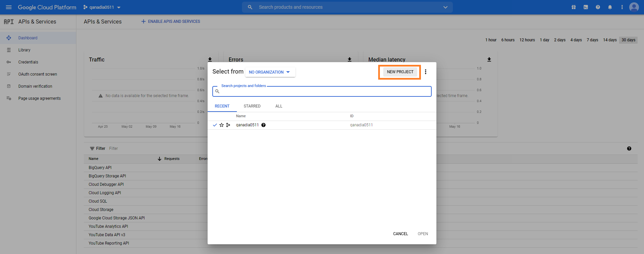Select the RECENT tab
Screen dimensions: 644x254
point(222,106)
